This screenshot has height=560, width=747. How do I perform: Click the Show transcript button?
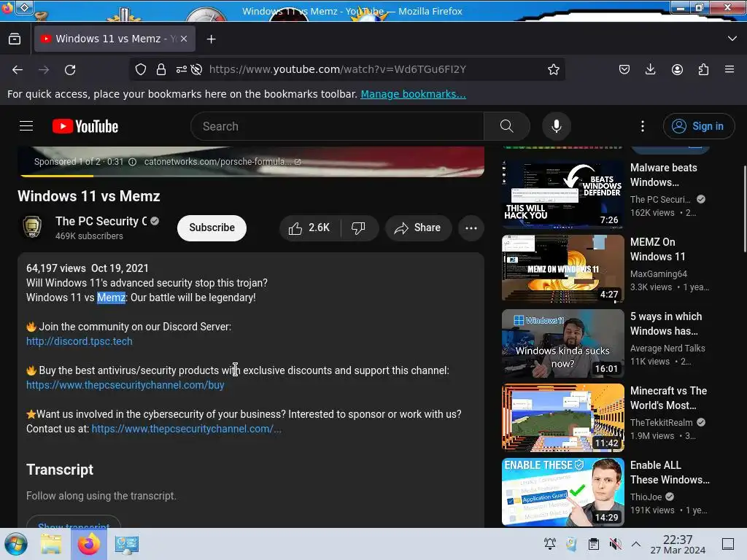click(x=74, y=522)
